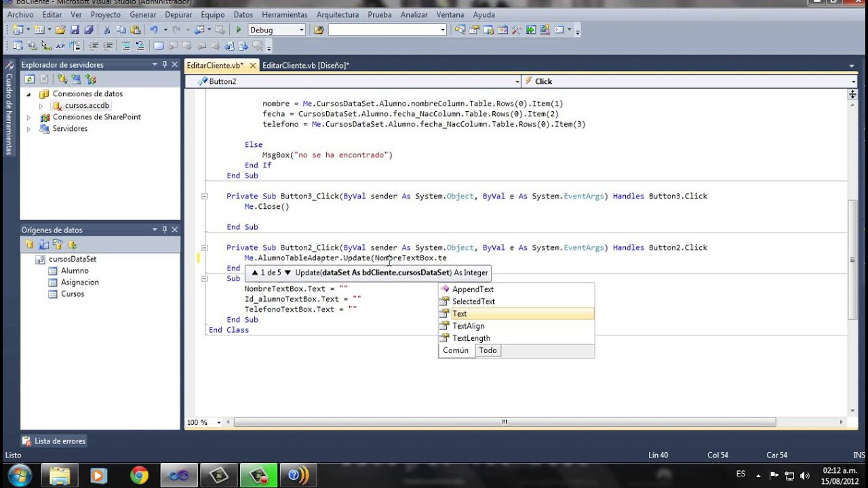Click the Find in Files icon
The width and height of the screenshot is (868, 488).
point(319,30)
